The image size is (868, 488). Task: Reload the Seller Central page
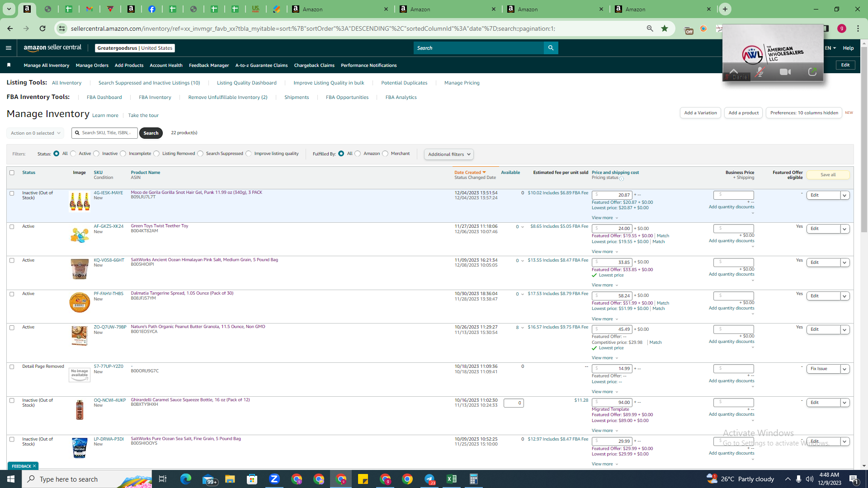coord(42,28)
